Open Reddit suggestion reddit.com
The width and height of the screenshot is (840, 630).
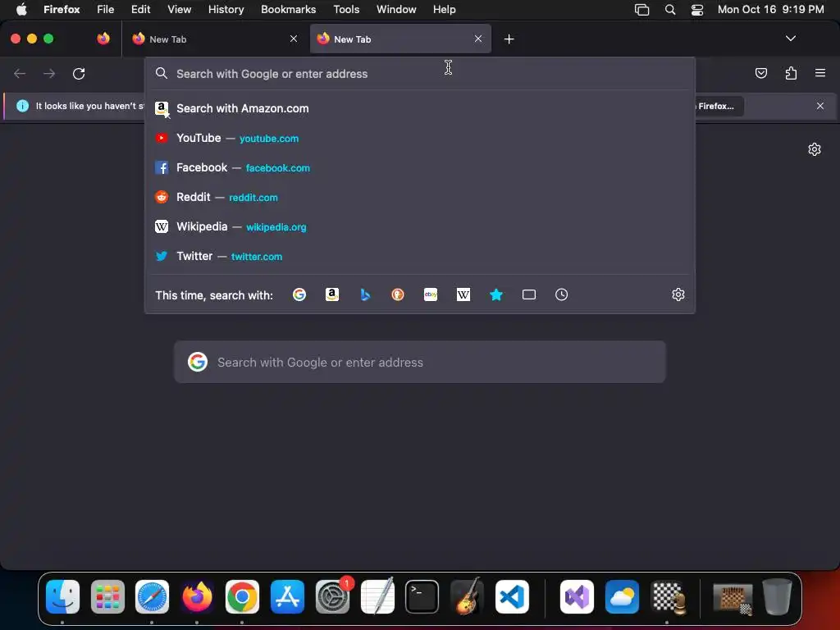point(420,197)
